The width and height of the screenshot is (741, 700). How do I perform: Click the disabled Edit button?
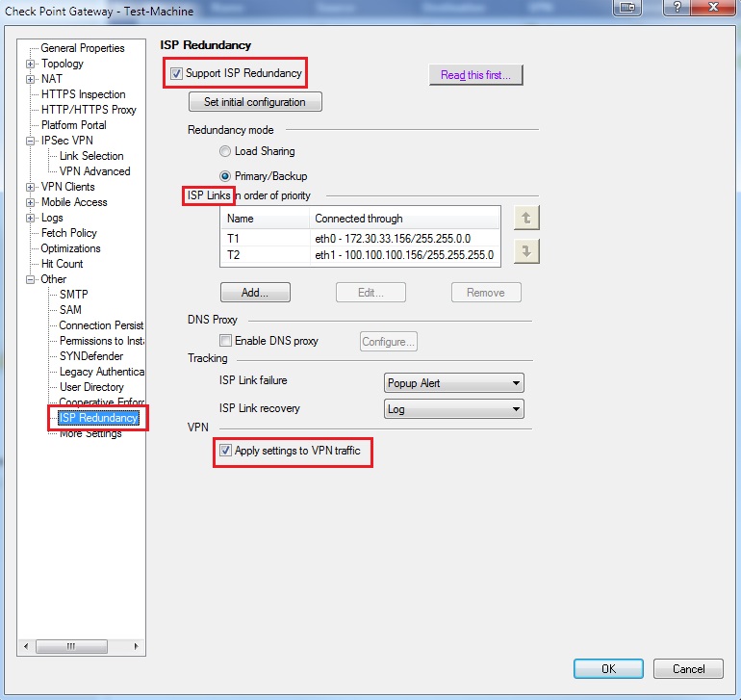370,293
